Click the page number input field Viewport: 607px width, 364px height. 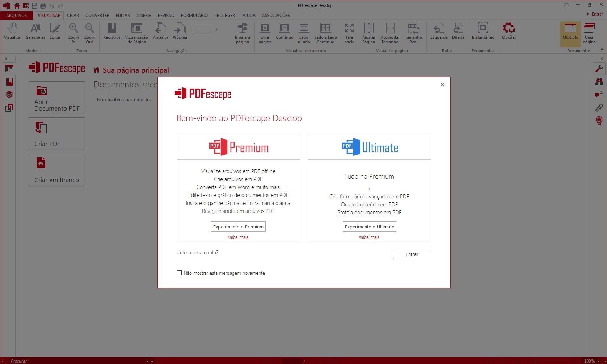(203, 30)
